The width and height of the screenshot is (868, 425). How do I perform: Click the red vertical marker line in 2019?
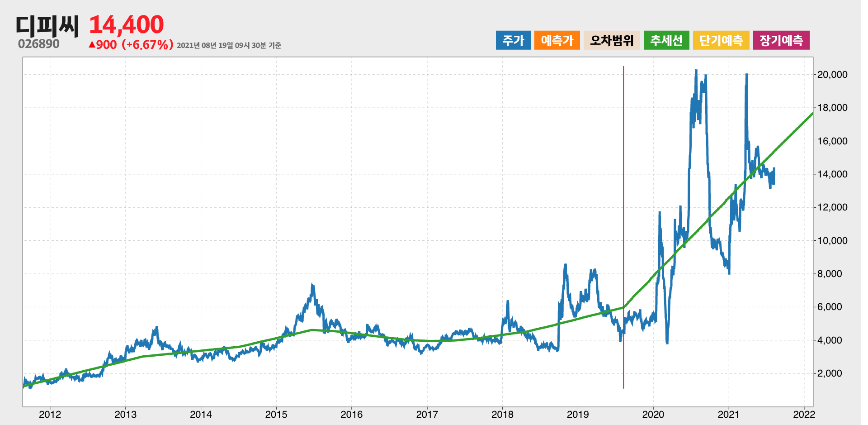pos(623,226)
